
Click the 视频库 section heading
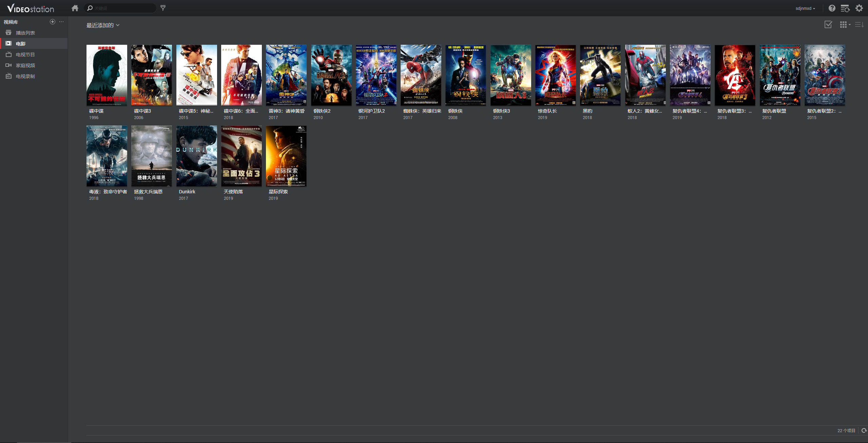click(11, 22)
